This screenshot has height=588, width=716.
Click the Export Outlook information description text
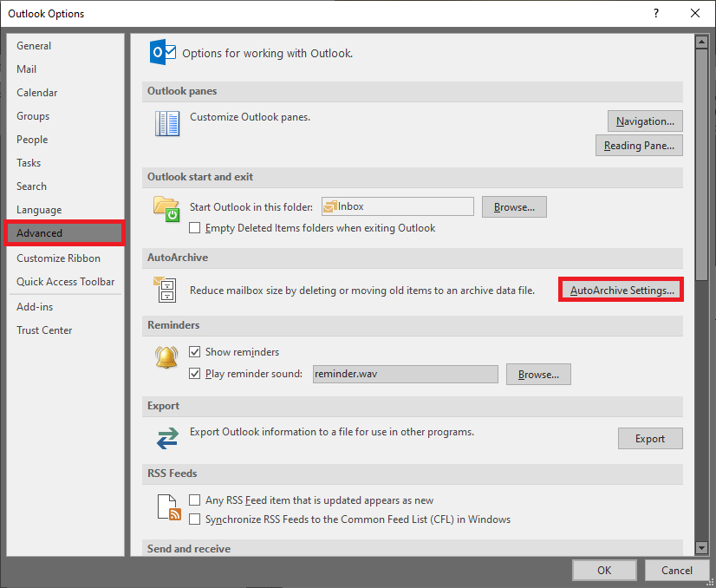331,432
